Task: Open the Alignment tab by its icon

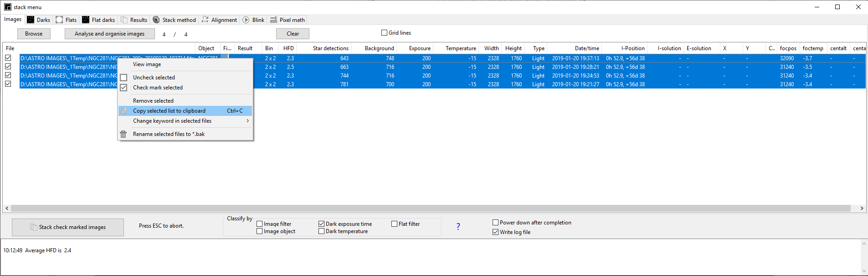Action: (205, 20)
